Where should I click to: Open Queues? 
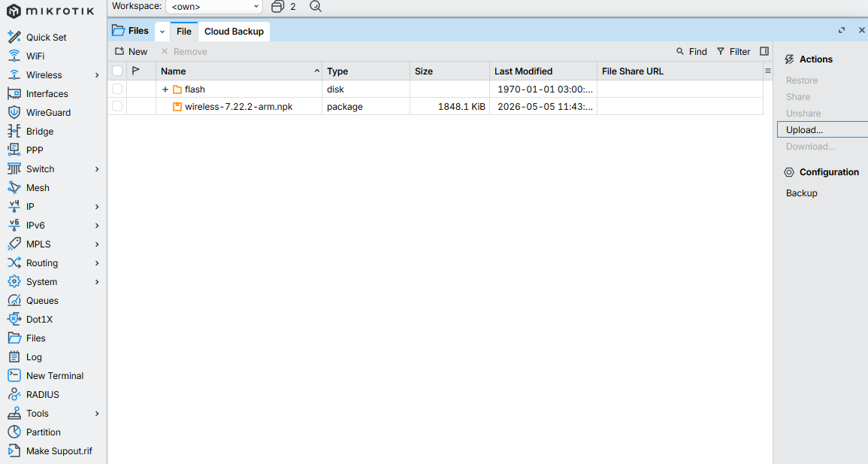tap(32, 301)
